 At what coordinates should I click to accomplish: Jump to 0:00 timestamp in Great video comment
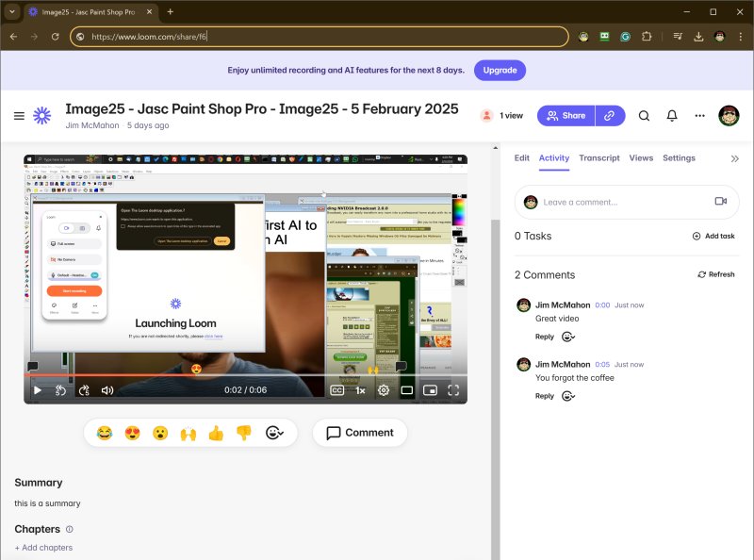coord(602,305)
